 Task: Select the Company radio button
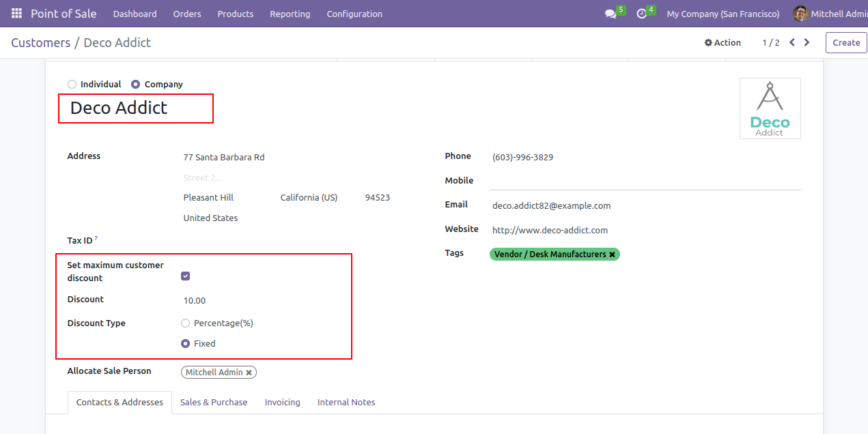136,85
